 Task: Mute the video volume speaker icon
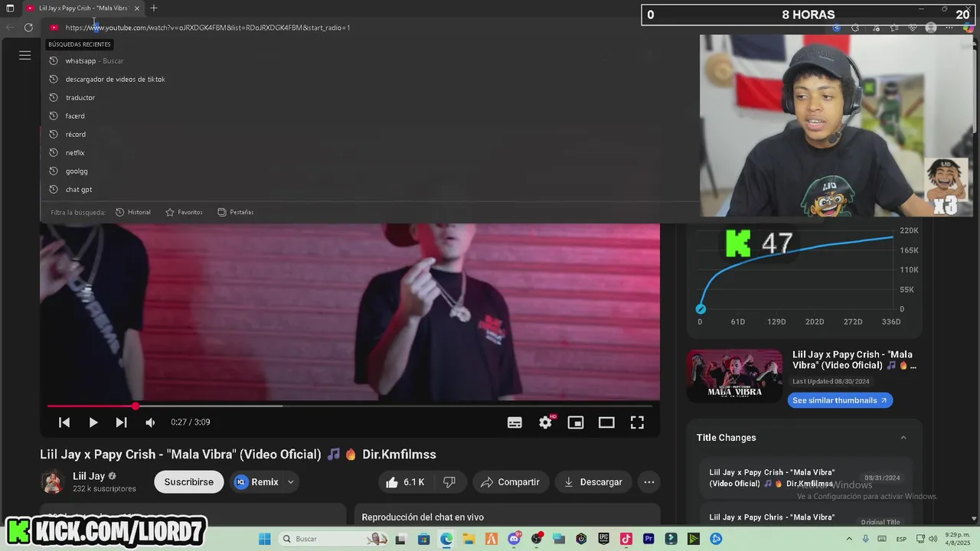coord(150,422)
